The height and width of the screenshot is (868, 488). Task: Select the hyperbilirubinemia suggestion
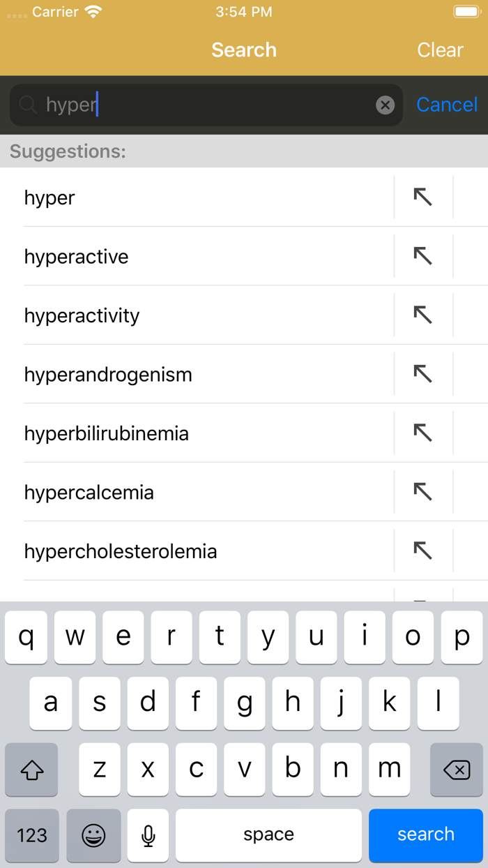[x=107, y=433]
